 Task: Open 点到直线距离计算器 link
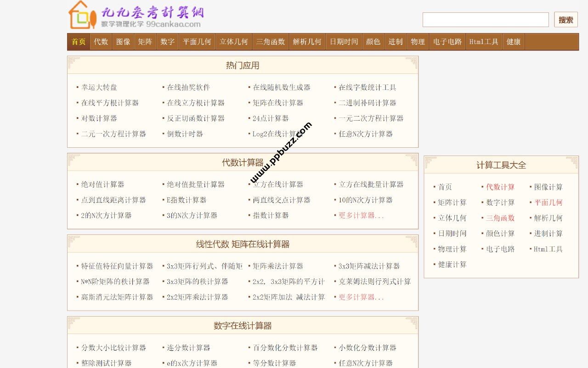pos(113,200)
